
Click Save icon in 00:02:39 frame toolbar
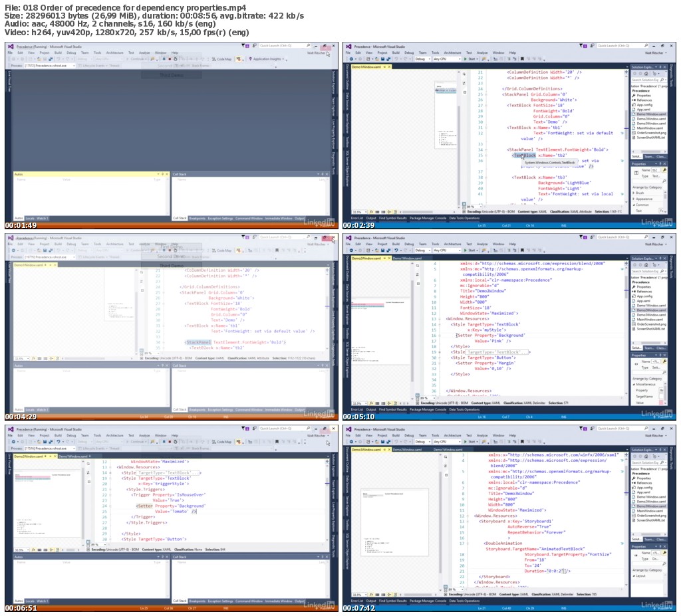point(383,59)
